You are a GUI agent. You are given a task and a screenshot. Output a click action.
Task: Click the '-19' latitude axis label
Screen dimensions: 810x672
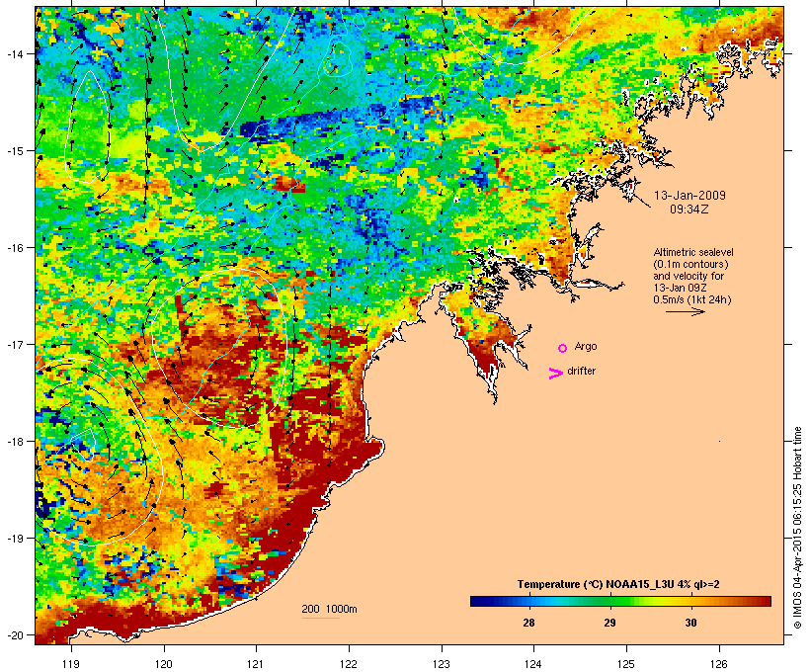point(15,539)
